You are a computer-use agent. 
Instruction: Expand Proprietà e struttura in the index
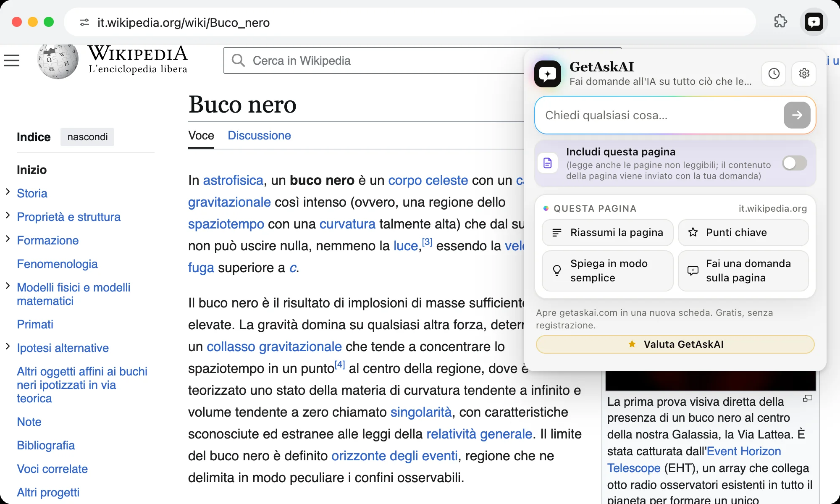pyautogui.click(x=8, y=215)
